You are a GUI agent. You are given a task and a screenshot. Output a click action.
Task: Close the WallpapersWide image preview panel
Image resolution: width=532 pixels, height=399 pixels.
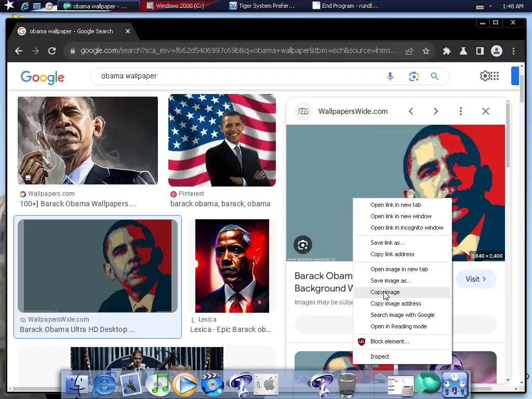486,111
